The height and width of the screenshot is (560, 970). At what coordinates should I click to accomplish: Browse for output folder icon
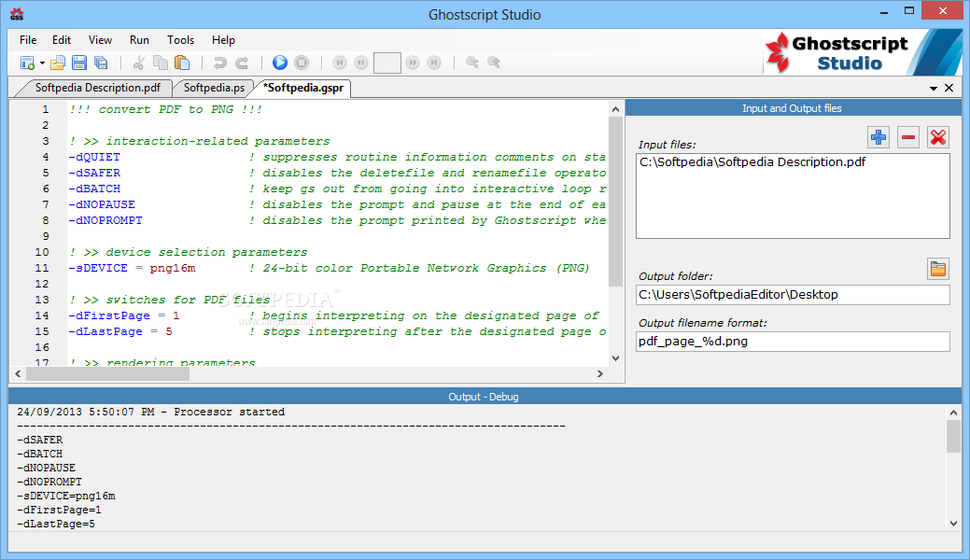pyautogui.click(x=938, y=269)
